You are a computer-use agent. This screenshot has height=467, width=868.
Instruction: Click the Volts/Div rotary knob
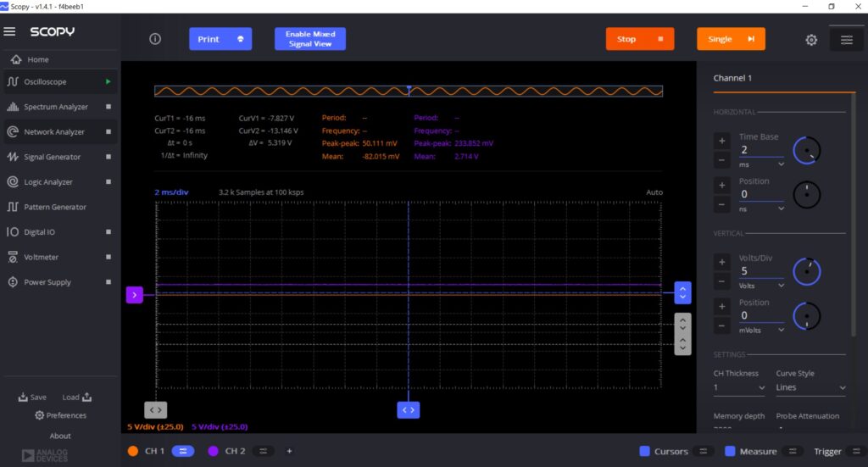[x=806, y=271]
